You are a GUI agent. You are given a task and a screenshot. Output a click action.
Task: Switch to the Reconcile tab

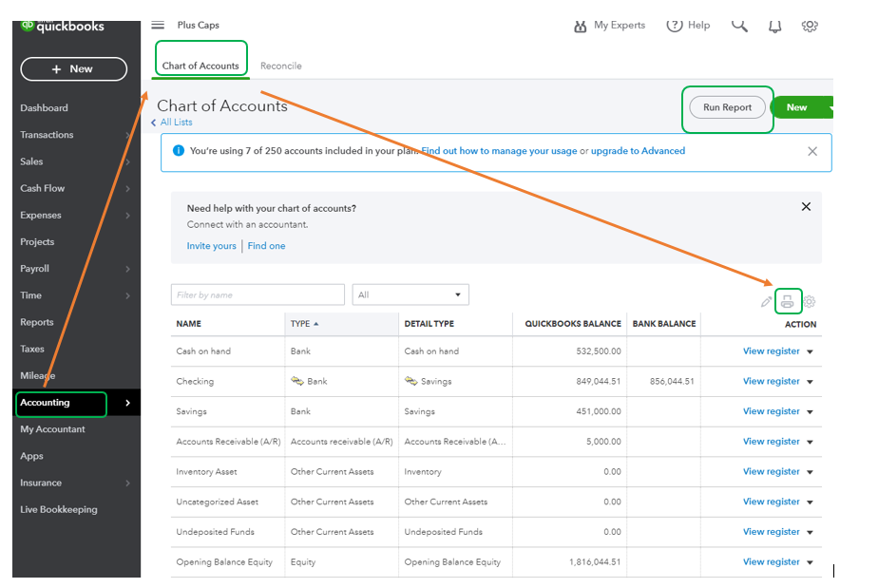click(x=281, y=66)
